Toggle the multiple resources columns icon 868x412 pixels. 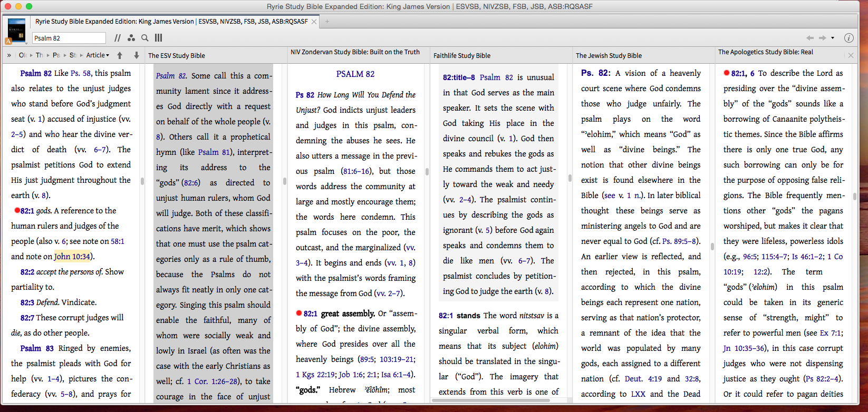click(159, 38)
